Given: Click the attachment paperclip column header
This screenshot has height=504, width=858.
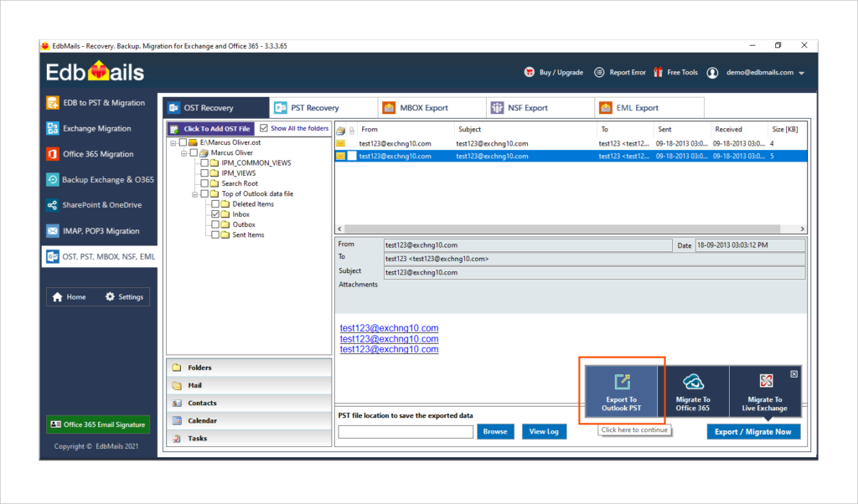Looking at the screenshot, I should click(352, 130).
